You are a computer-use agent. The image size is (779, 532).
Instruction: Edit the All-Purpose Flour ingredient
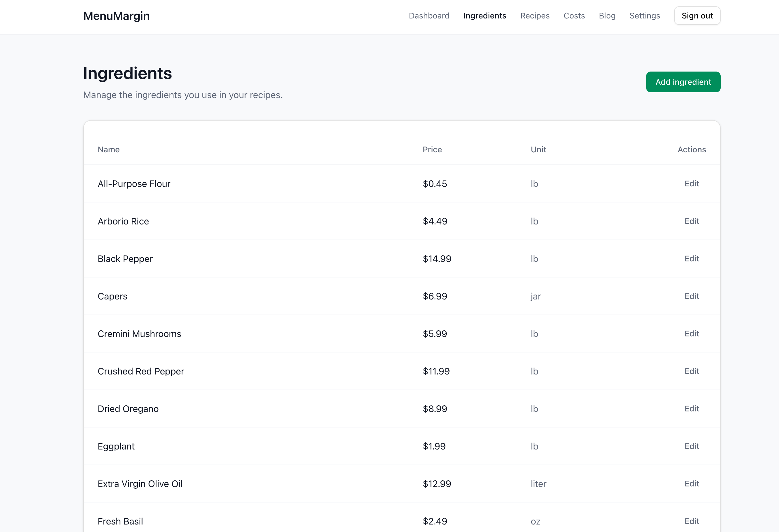pos(692,183)
